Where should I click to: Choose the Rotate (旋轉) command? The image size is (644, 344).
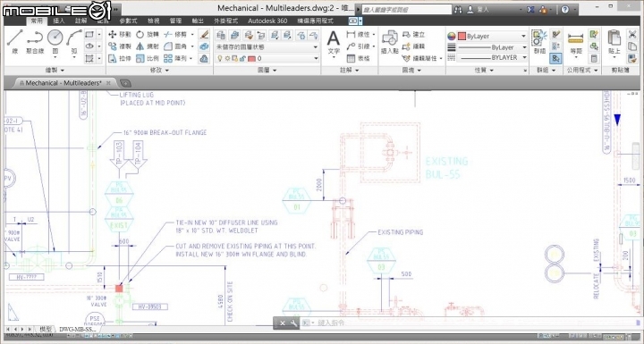(x=147, y=35)
